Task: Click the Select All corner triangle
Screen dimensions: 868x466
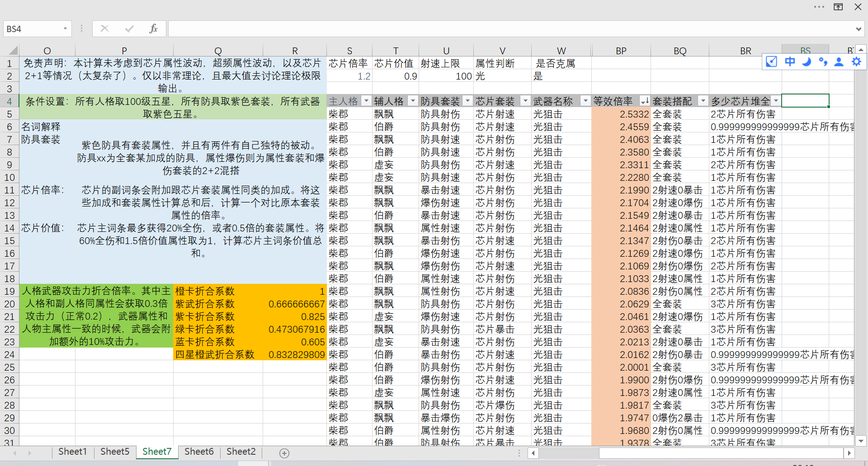Action: point(13,50)
